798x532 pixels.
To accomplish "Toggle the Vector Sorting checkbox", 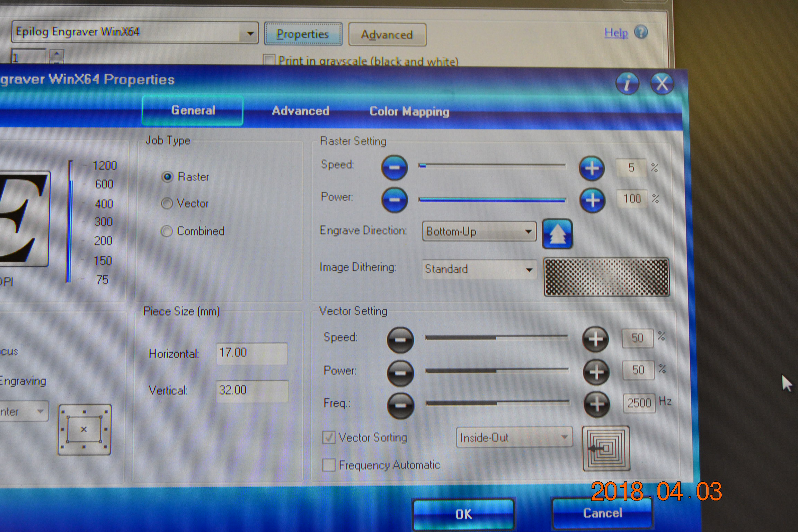I will click(x=329, y=437).
